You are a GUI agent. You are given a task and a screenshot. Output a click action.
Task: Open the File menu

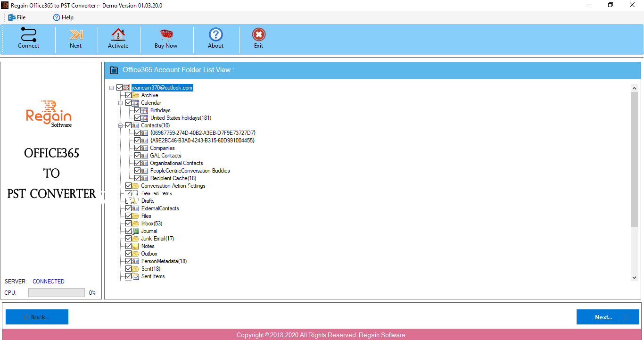point(17,17)
